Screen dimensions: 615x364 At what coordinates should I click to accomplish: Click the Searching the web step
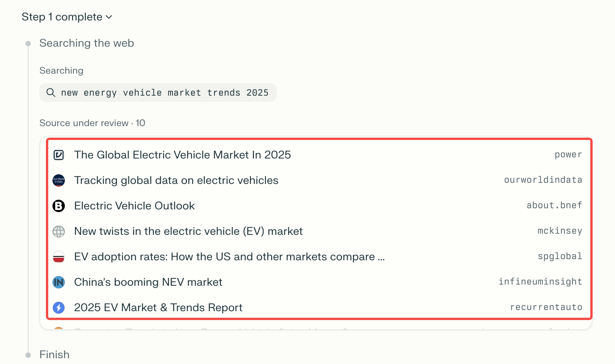[86, 43]
